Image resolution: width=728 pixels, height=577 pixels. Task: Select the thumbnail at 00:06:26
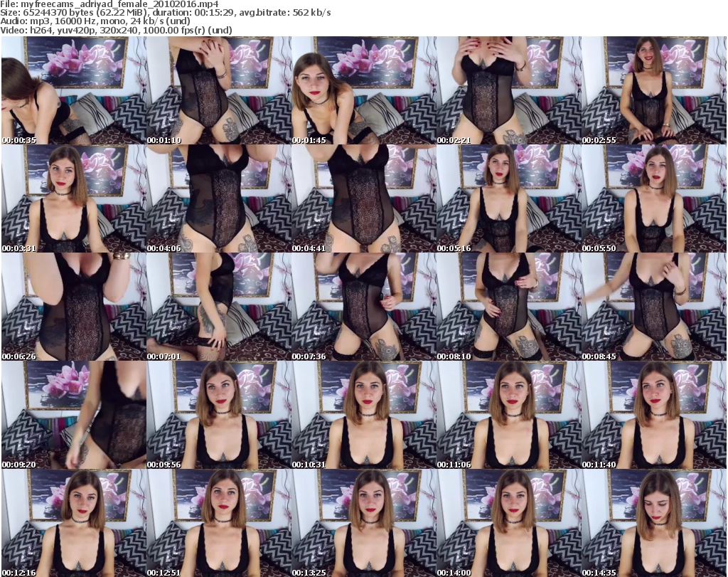pos(73,307)
